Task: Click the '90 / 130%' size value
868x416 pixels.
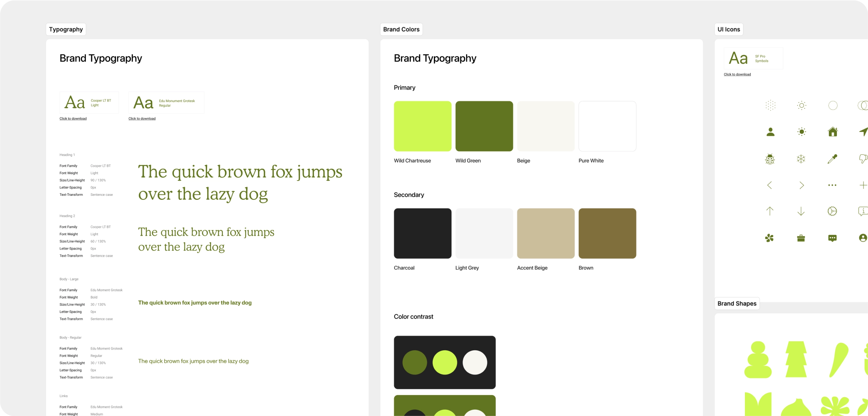Action: coord(98,180)
